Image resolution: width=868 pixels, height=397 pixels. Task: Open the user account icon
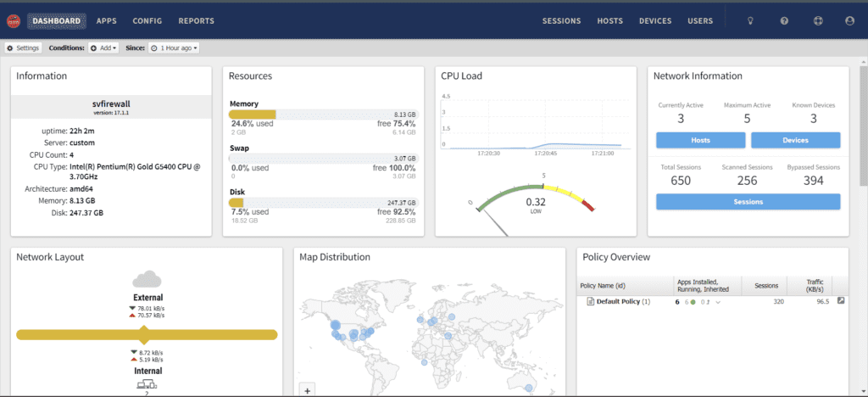coord(849,21)
